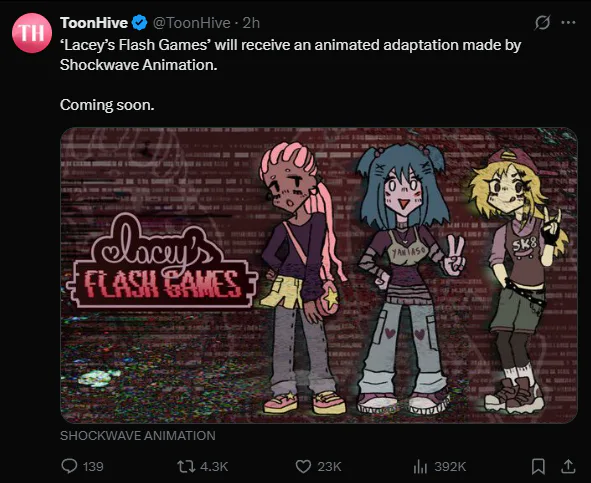Image resolution: width=591 pixels, height=483 pixels.
Task: Click the repost icon showing 4.3K
Action: (x=186, y=466)
